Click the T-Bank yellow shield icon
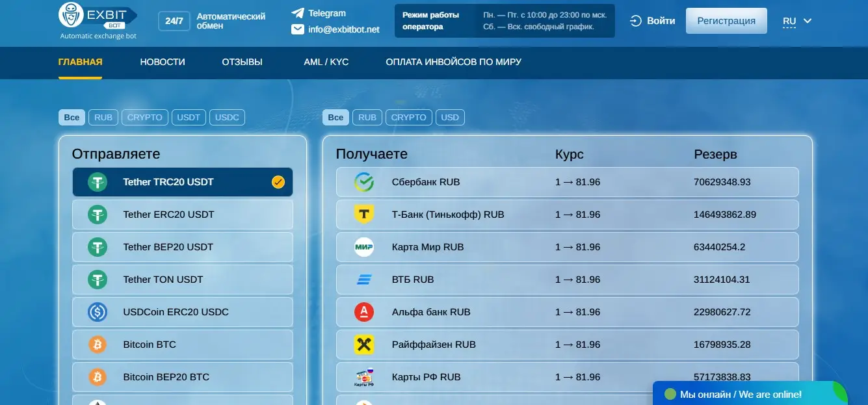 coord(363,215)
